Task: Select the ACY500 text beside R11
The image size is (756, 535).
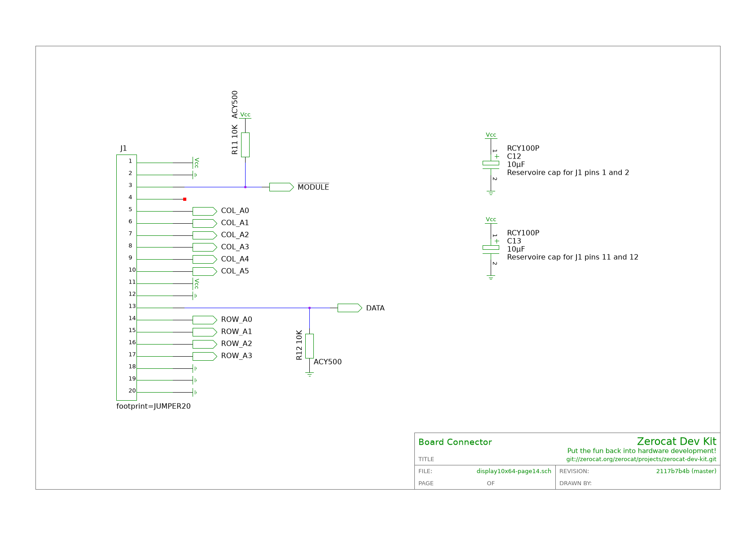Action: 235,104
